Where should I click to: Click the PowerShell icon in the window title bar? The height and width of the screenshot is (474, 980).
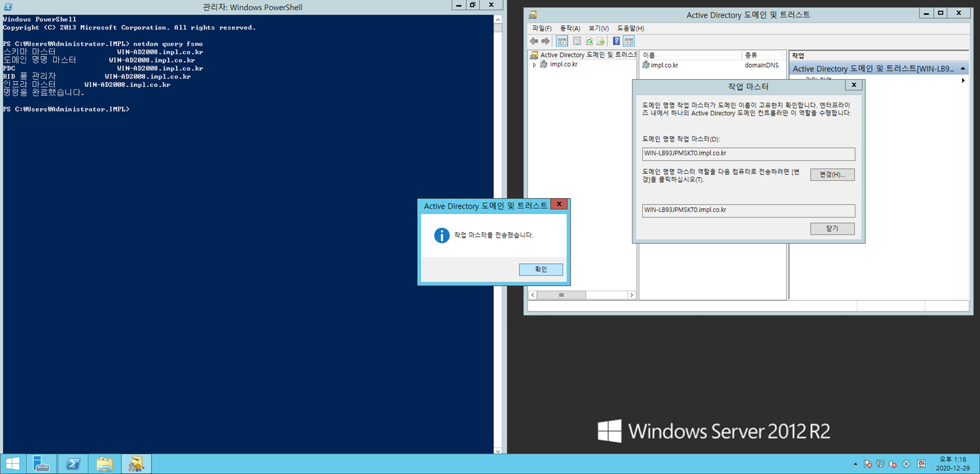tap(7, 6)
